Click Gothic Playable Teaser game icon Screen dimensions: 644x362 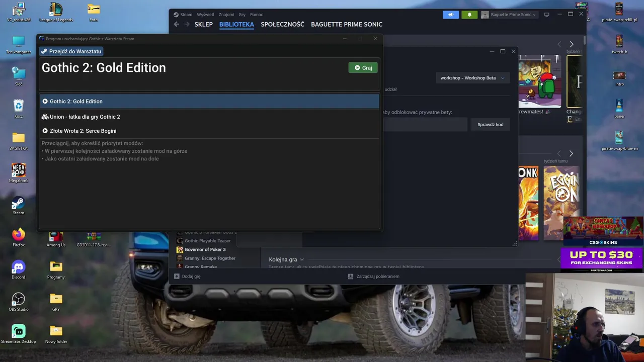click(180, 241)
